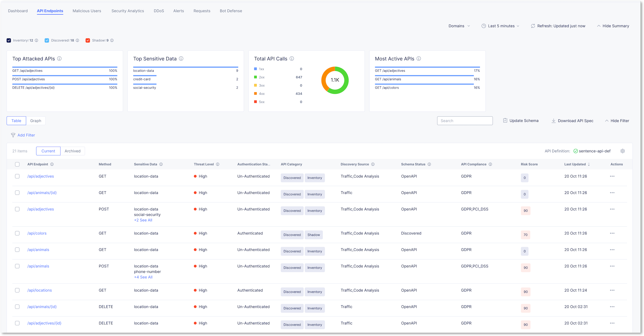This screenshot has height=336, width=644.
Task: Click the Download API Spec icon
Action: click(x=554, y=121)
